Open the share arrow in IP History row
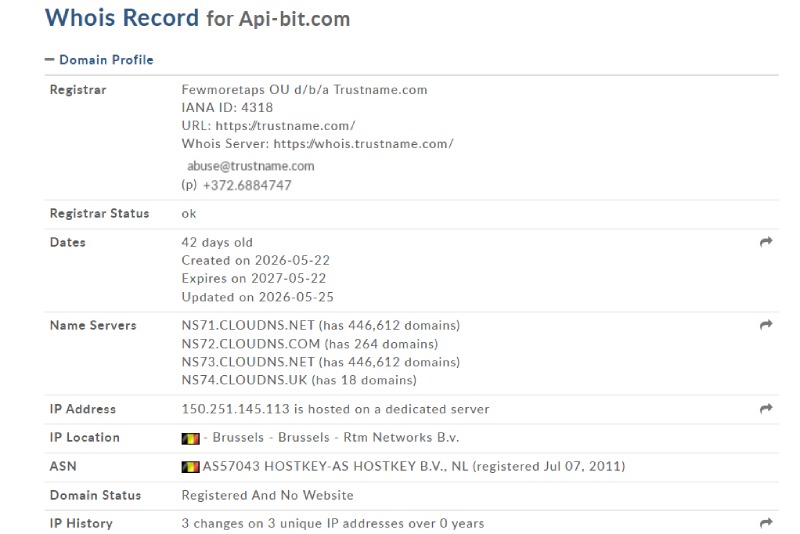Image resolution: width=800 pixels, height=534 pixels. (766, 523)
